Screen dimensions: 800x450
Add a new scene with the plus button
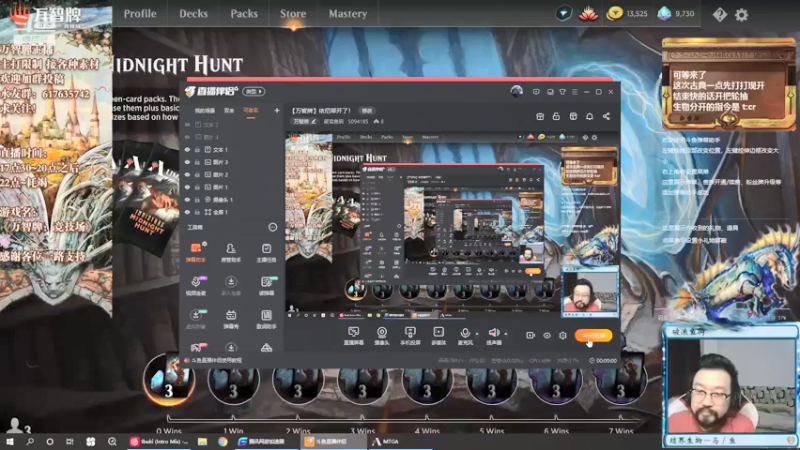tap(277, 110)
